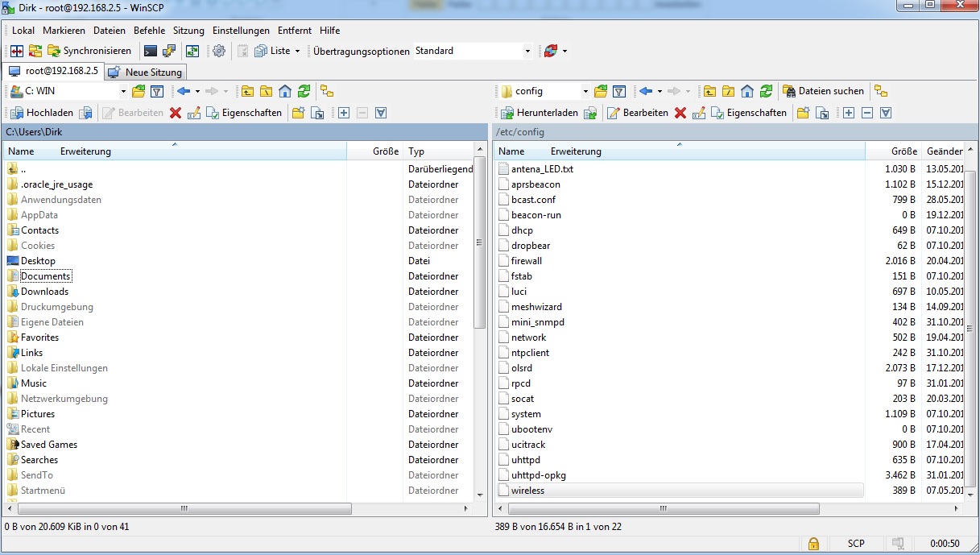
Task: Open the Sitzung menu
Action: pyautogui.click(x=188, y=31)
